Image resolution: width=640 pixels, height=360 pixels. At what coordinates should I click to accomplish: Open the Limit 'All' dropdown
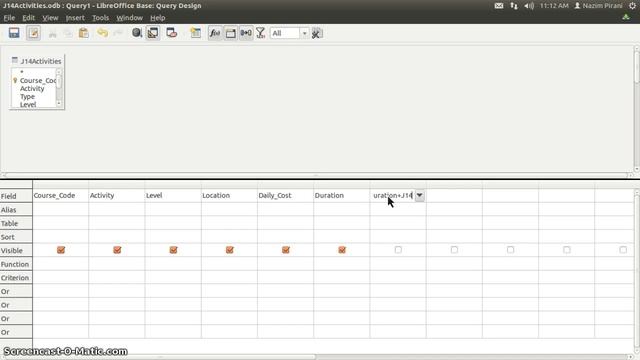[x=304, y=33]
